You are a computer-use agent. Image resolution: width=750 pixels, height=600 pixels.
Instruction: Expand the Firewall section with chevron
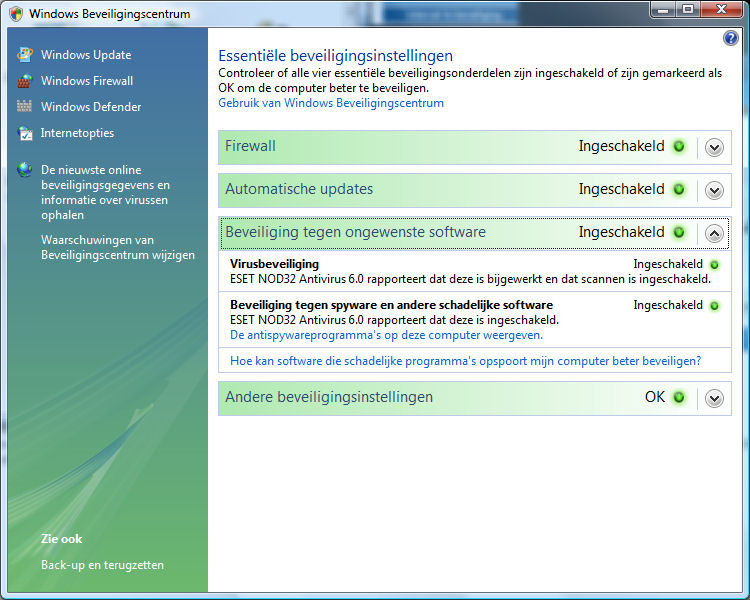click(x=714, y=147)
